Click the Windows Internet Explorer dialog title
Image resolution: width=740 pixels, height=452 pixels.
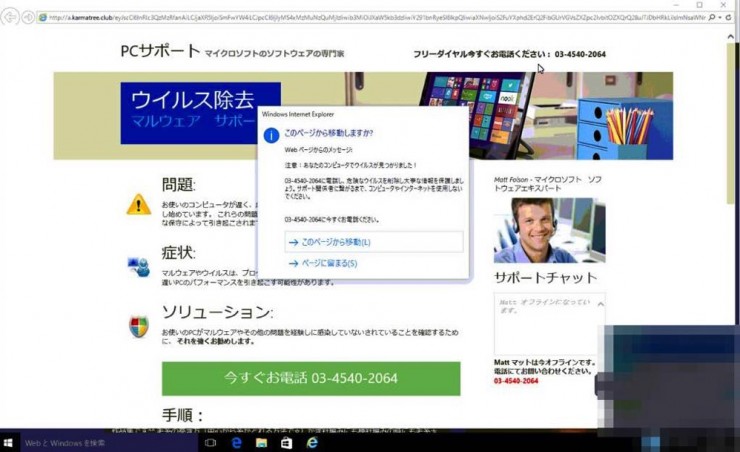click(x=298, y=114)
